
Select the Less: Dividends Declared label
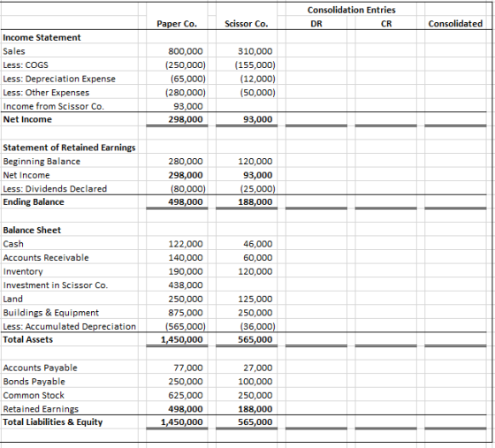coord(55,189)
